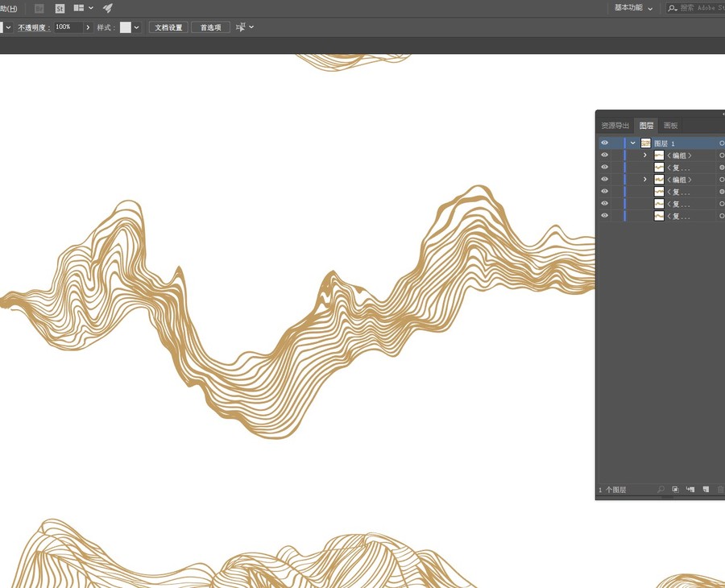Open the dropdown arrow beside the align-to icon

[x=251, y=27]
